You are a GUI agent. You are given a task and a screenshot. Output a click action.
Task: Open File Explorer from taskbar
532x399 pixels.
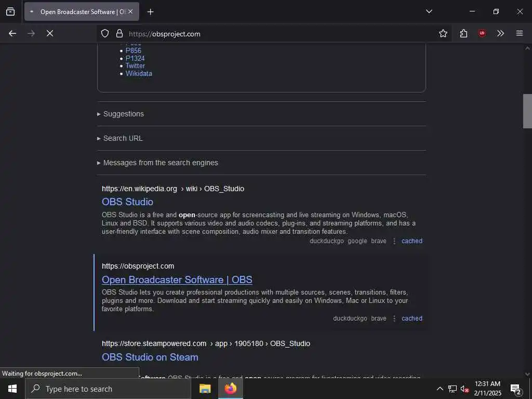click(205, 389)
